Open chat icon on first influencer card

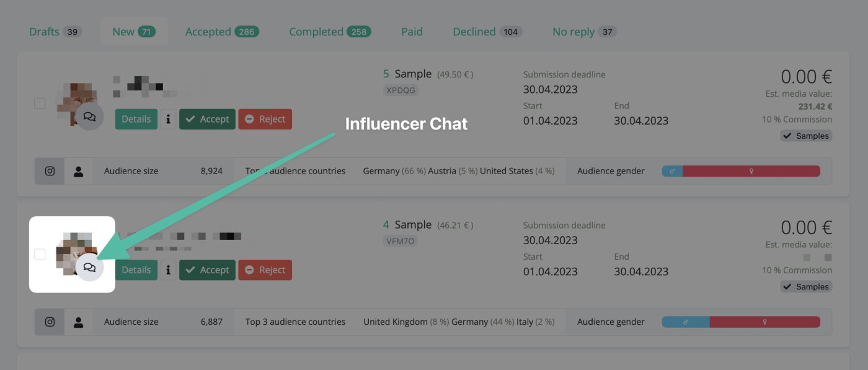pos(89,117)
